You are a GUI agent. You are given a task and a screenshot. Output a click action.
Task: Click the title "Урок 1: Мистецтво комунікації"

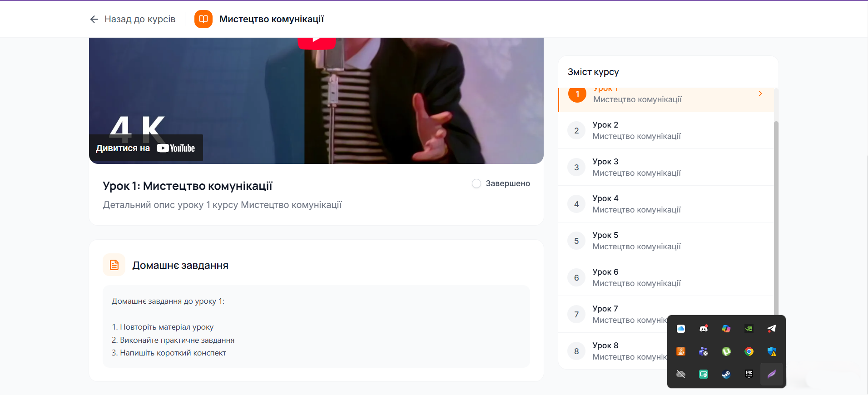tap(188, 186)
